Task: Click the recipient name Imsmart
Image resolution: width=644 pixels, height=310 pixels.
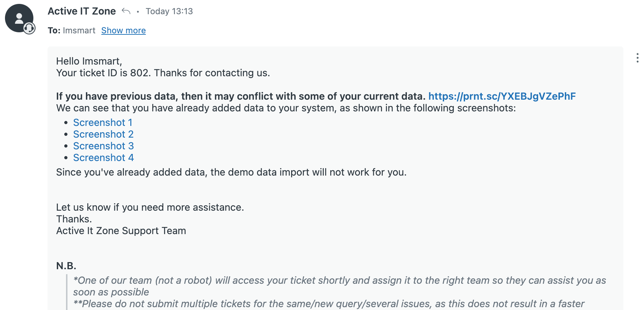Action: click(x=79, y=31)
